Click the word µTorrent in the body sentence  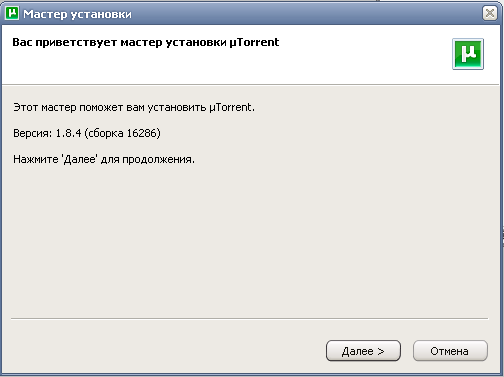tap(232, 108)
